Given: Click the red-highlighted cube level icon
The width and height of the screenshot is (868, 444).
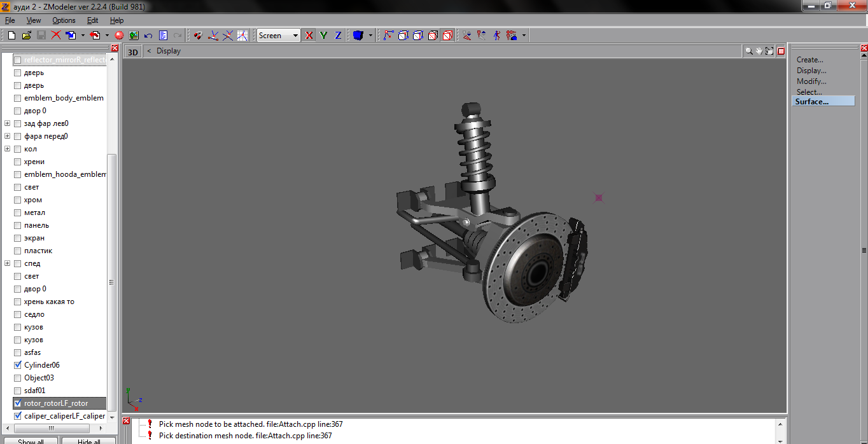Looking at the screenshot, I should (x=447, y=36).
